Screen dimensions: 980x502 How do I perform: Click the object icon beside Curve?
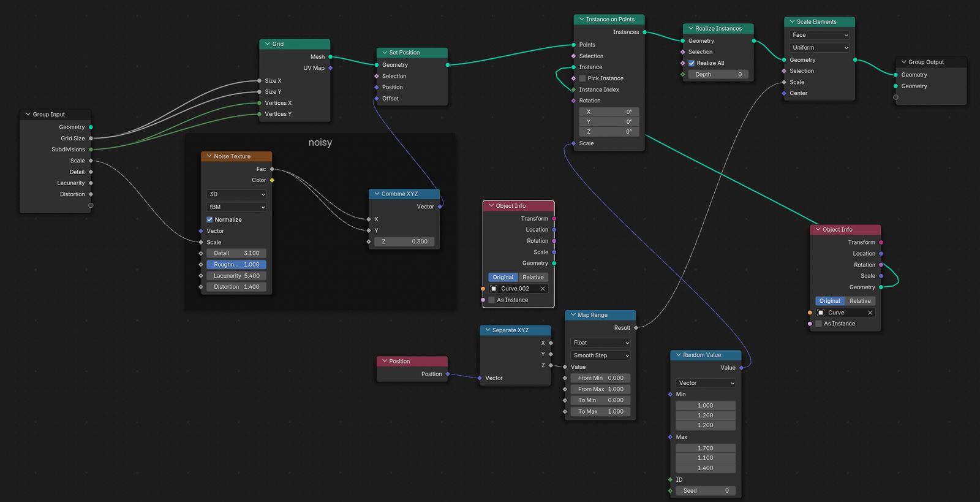pos(821,313)
